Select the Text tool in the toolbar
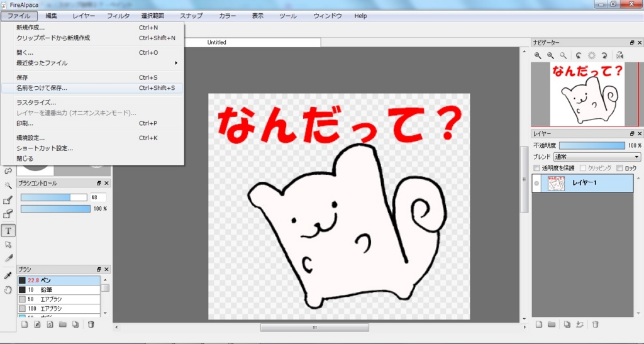Screen dimensions: 644x344 coord(8,231)
